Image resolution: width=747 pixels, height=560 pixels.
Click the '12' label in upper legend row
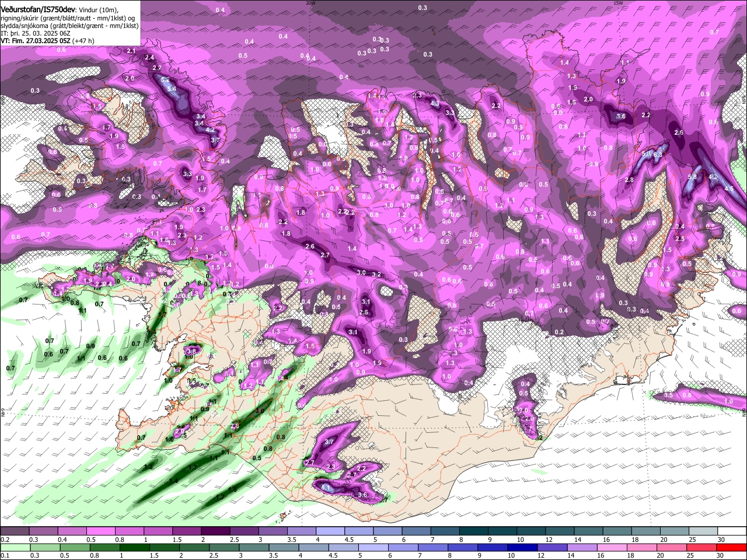coord(549,540)
